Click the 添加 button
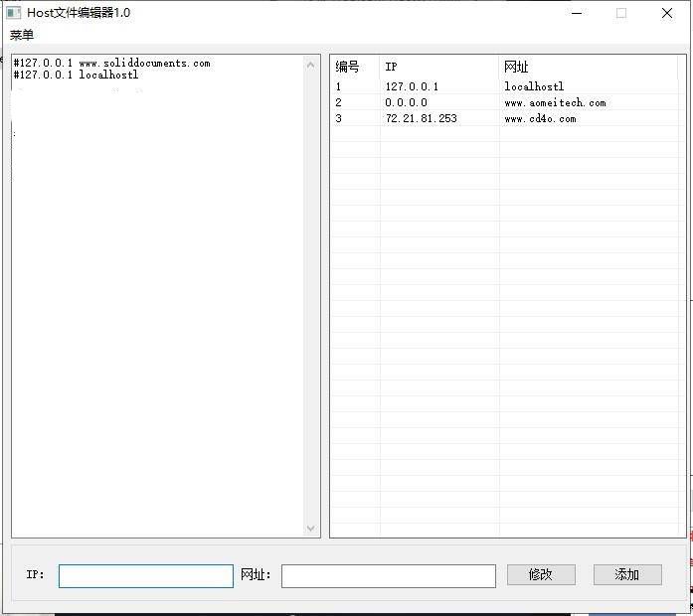Screen dimensions: 693x616 [x=627, y=574]
